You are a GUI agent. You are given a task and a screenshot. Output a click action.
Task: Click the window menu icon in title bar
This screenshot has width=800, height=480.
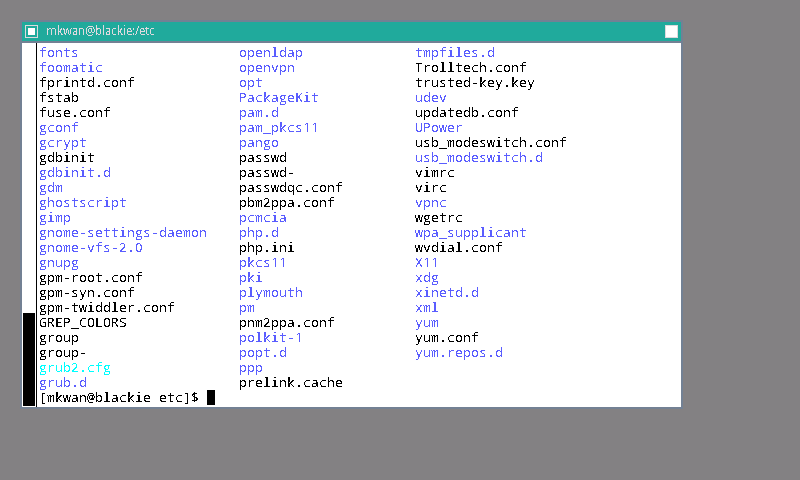32,31
